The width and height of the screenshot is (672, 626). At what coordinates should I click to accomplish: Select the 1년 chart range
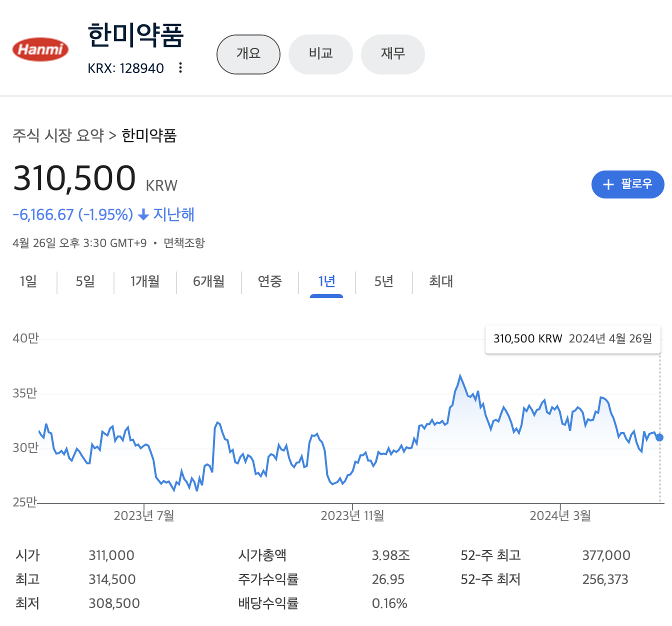326,281
